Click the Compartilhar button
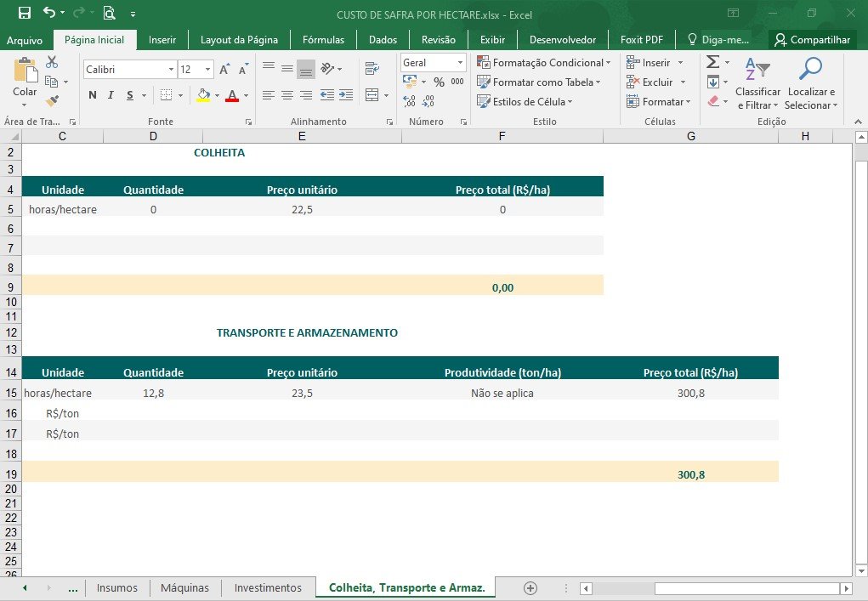The width and height of the screenshot is (868, 601). tap(812, 40)
